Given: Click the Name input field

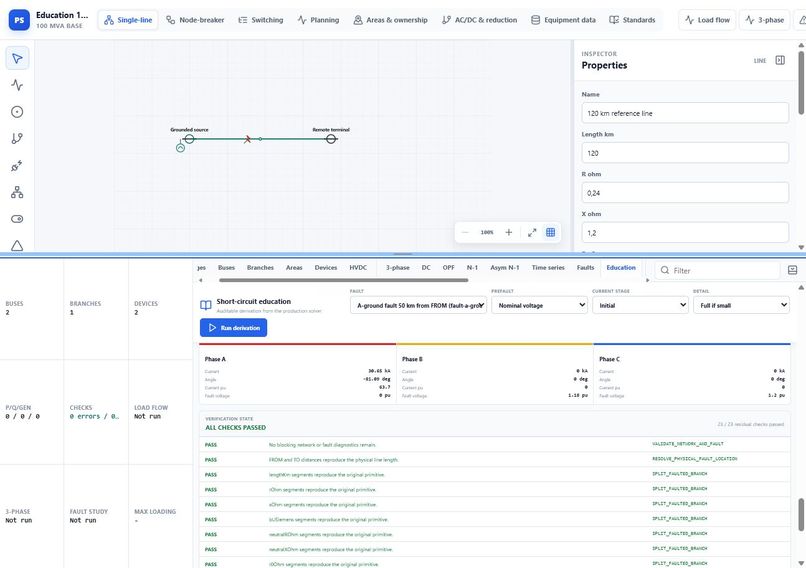Looking at the screenshot, I should tap(685, 113).
